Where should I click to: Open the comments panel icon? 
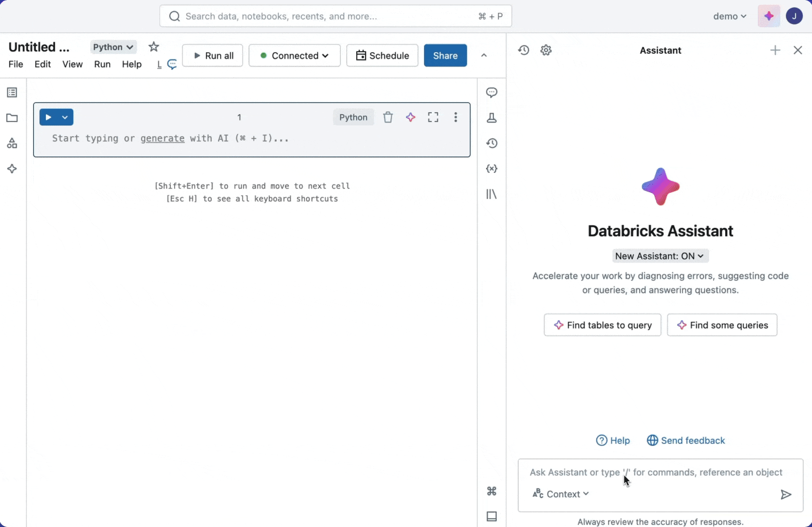[492, 92]
